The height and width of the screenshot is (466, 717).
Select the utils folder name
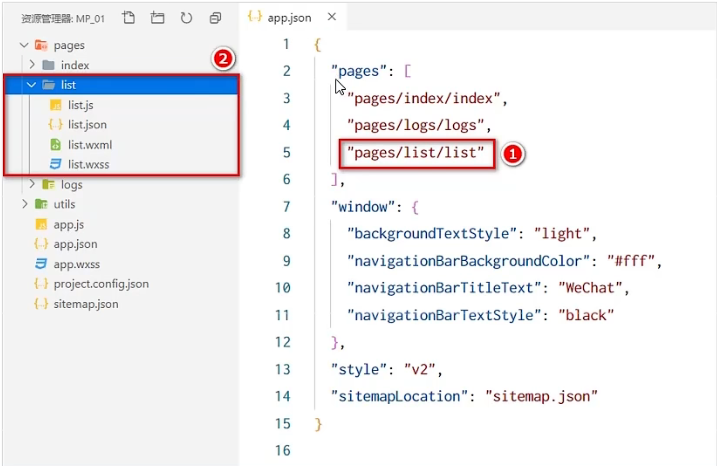pos(64,204)
